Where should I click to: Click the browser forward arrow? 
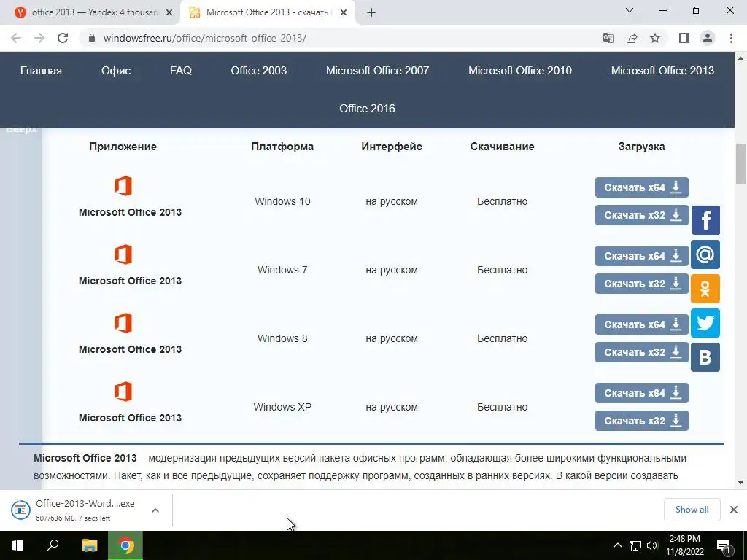pos(39,38)
